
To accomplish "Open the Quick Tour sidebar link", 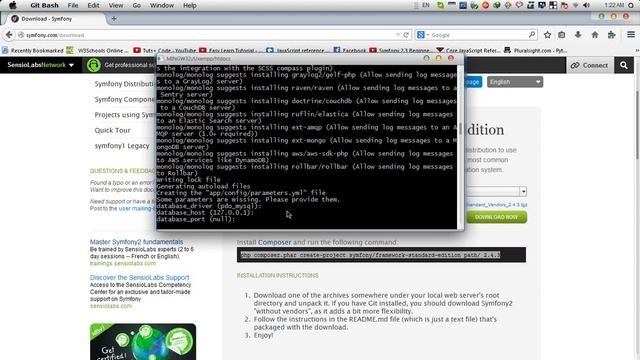I will 112,130.
